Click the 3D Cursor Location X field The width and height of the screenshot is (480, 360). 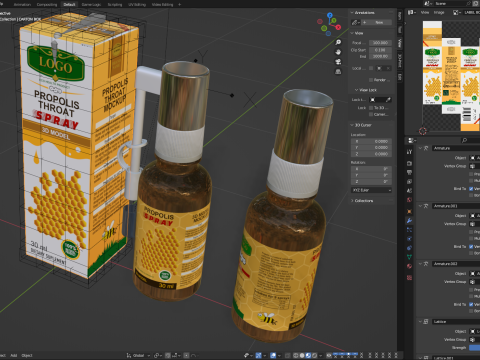point(371,141)
